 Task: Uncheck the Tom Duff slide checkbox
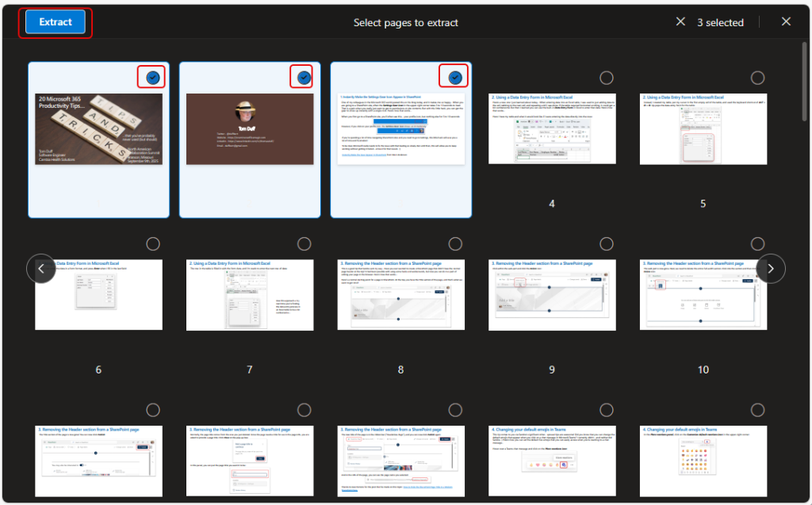pyautogui.click(x=304, y=78)
